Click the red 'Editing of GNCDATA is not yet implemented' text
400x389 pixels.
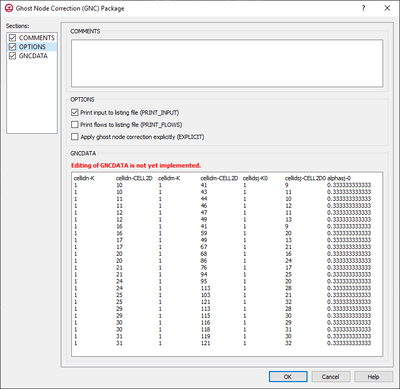click(136, 165)
